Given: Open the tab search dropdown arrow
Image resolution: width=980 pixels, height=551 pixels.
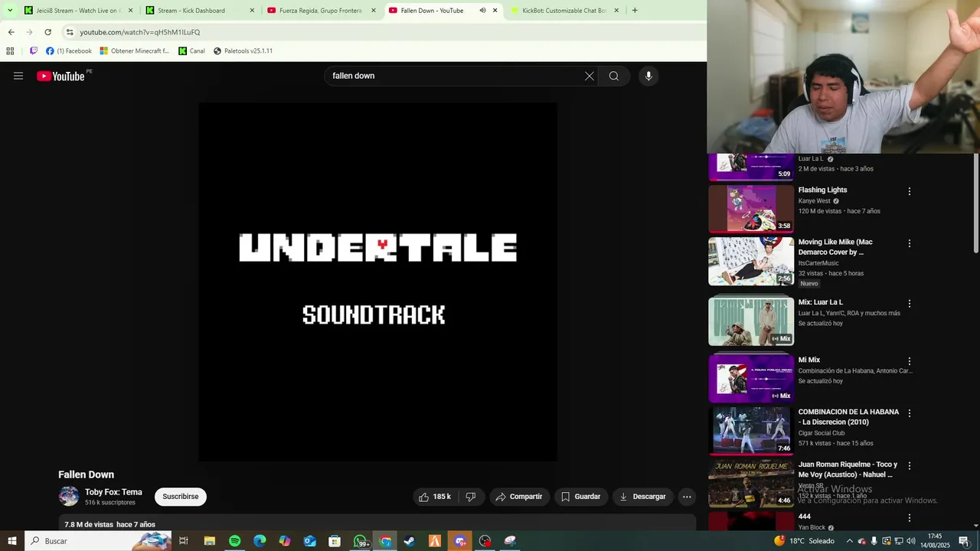Looking at the screenshot, I should point(10,11).
